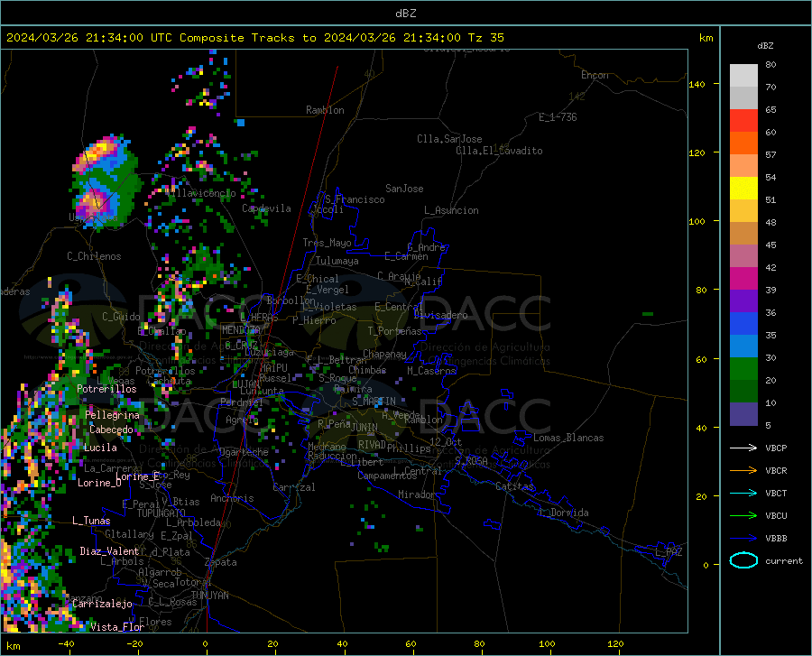812x656 pixels.
Task: Click the 'Cabecedo' label on the map
Action: click(111, 430)
